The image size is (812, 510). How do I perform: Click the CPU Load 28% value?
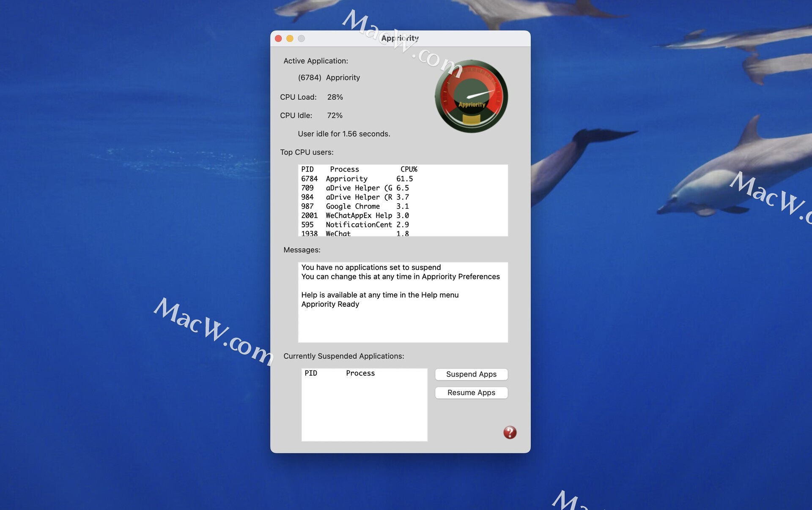point(335,97)
